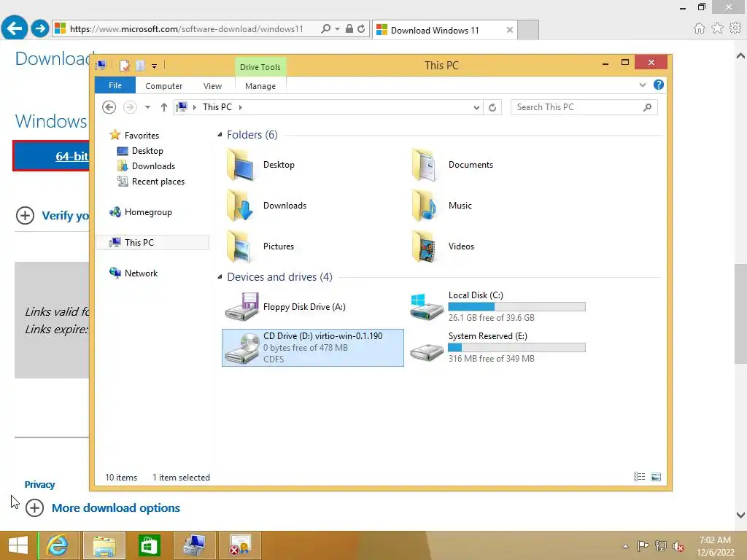Image resolution: width=747 pixels, height=560 pixels.
Task: Open the View ribbon tab
Action: click(212, 86)
